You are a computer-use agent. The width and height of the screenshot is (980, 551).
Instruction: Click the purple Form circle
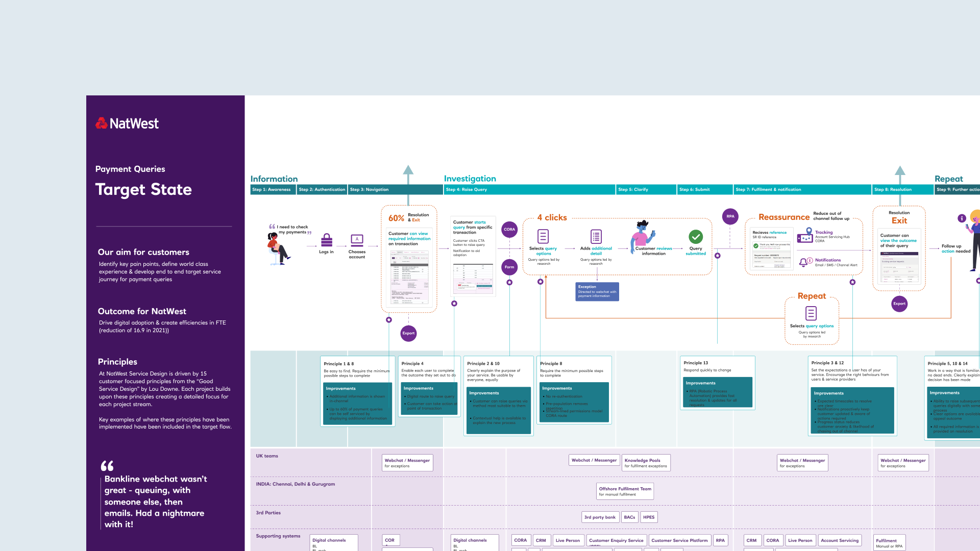(509, 267)
